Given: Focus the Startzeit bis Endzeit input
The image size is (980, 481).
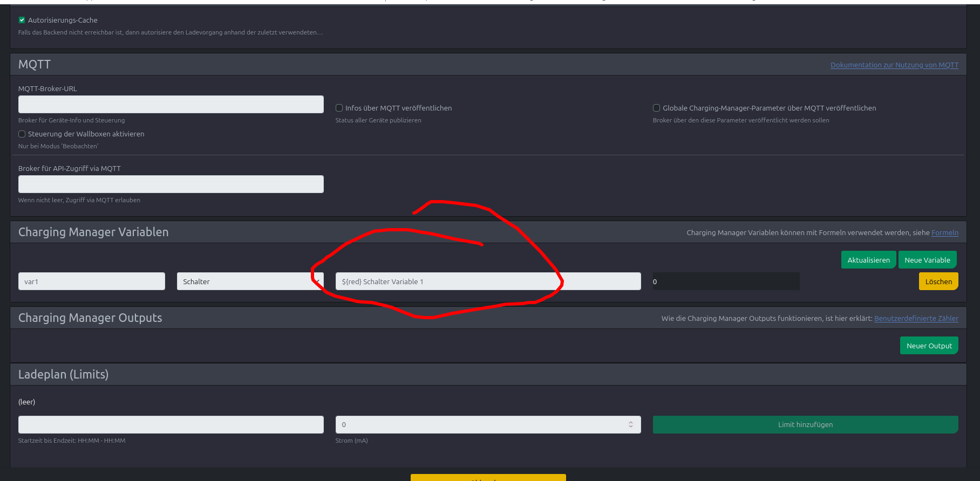Looking at the screenshot, I should tap(171, 424).
